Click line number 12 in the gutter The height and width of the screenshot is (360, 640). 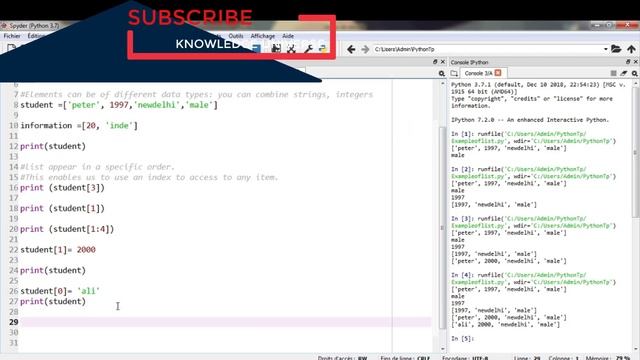[x=13, y=146]
